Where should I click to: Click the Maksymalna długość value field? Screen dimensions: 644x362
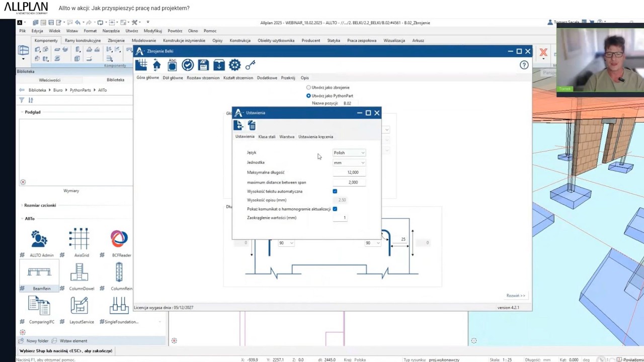pos(349,172)
